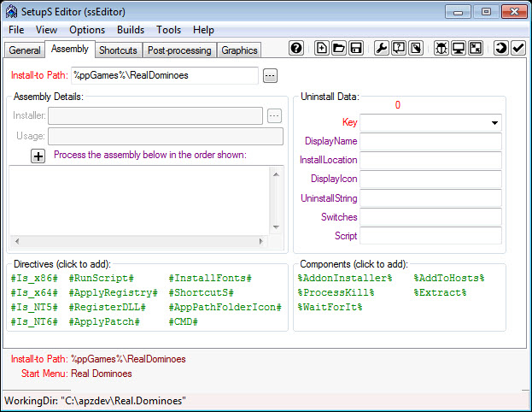Click the WorkingDir status bar text
This screenshot has width=532, height=412.
pyautogui.click(x=95, y=401)
